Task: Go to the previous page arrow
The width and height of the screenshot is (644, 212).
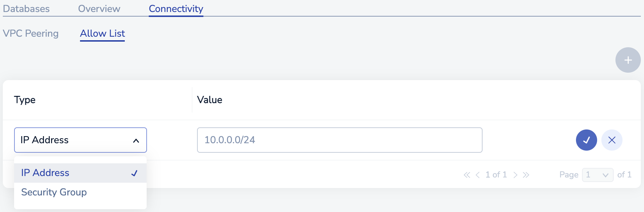Action: click(478, 175)
